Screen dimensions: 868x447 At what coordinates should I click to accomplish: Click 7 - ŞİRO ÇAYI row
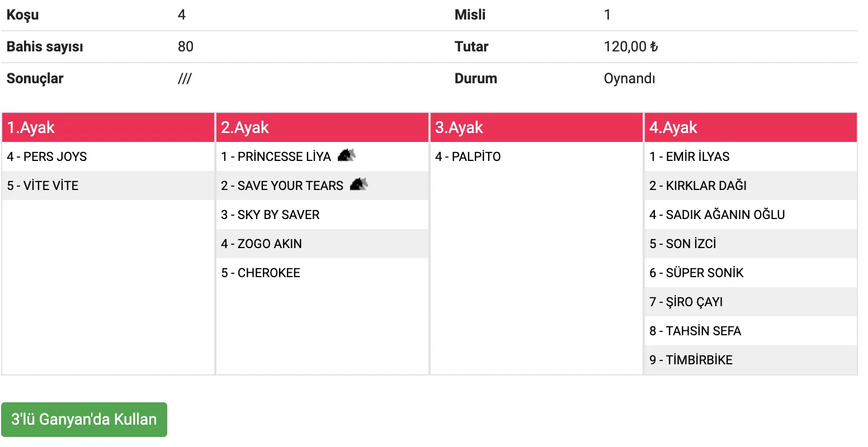686,302
